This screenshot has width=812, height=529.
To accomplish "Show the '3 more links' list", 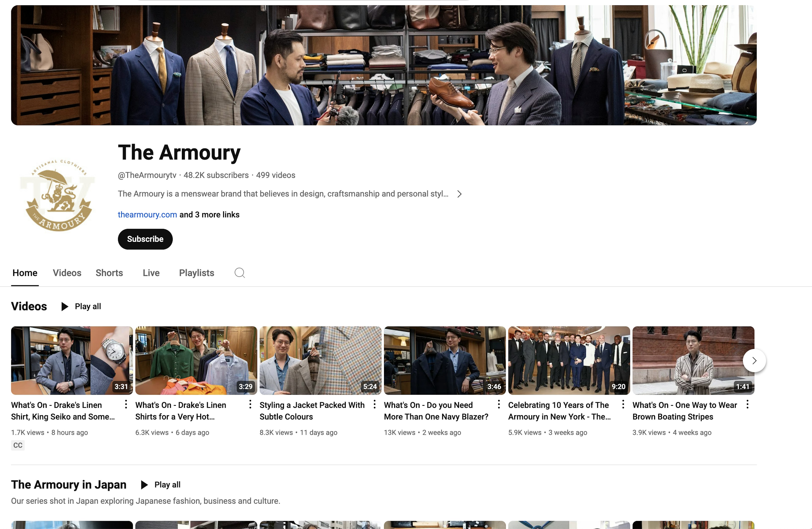I will point(210,215).
